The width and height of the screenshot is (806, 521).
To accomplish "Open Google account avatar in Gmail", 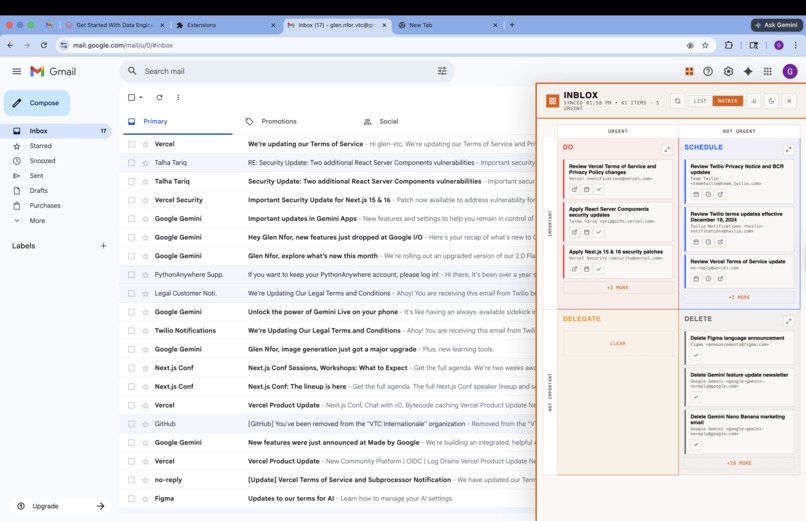I will (790, 71).
